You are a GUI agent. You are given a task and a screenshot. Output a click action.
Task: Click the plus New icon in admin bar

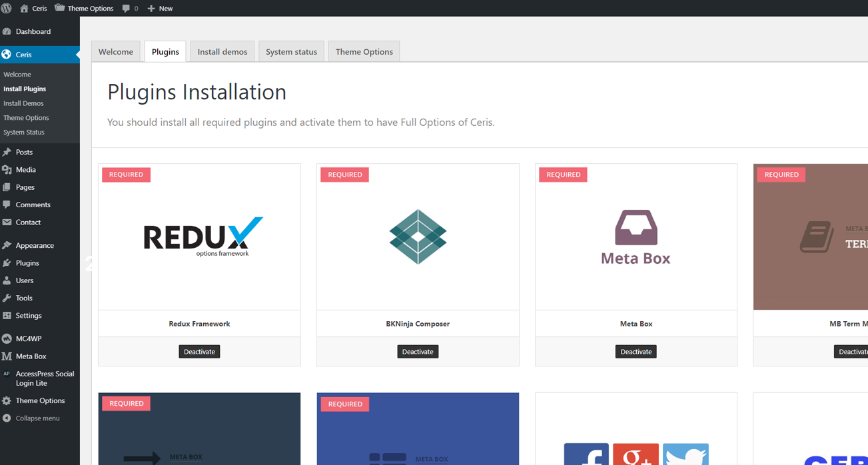pos(151,9)
